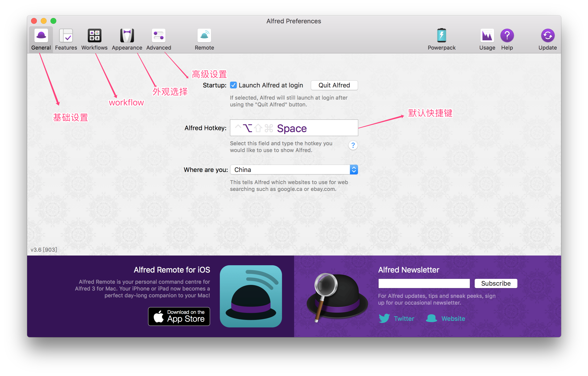Click the version text v3.6 [903]
The image size is (588, 376).
[44, 250]
